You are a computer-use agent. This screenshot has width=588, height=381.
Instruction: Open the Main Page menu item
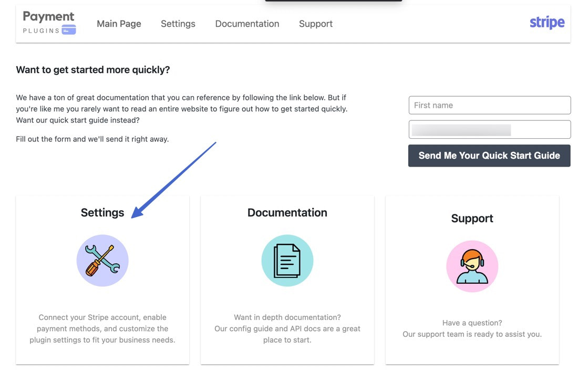119,24
